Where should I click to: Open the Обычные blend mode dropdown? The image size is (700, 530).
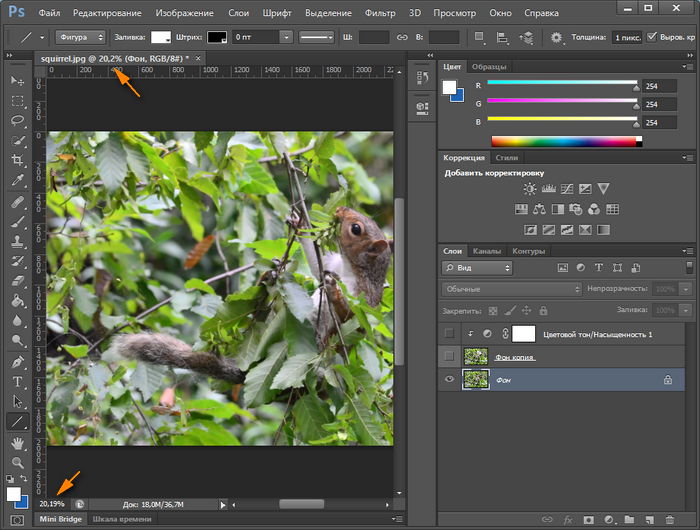click(x=512, y=289)
